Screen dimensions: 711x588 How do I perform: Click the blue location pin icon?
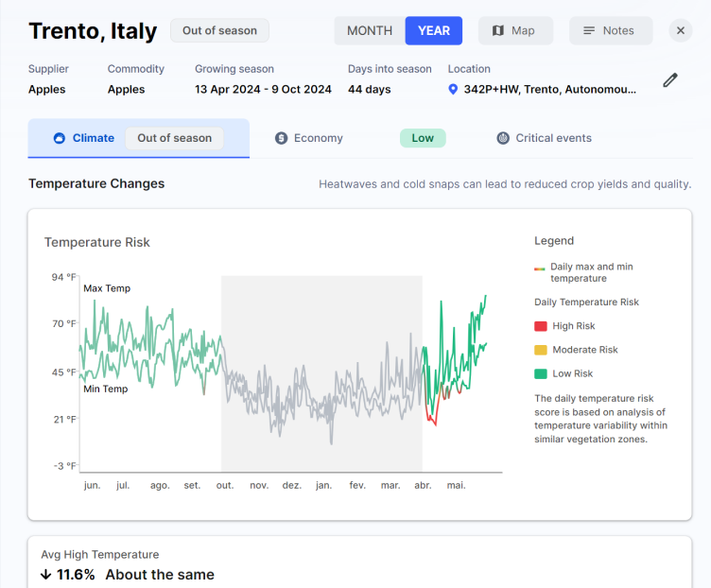pos(453,89)
